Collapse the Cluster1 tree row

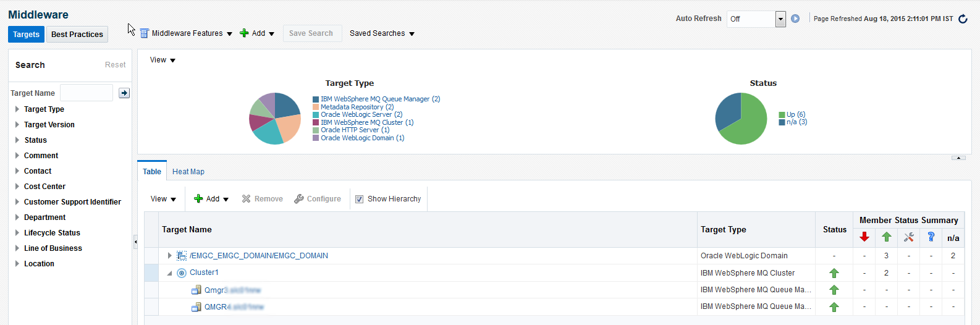pos(169,273)
